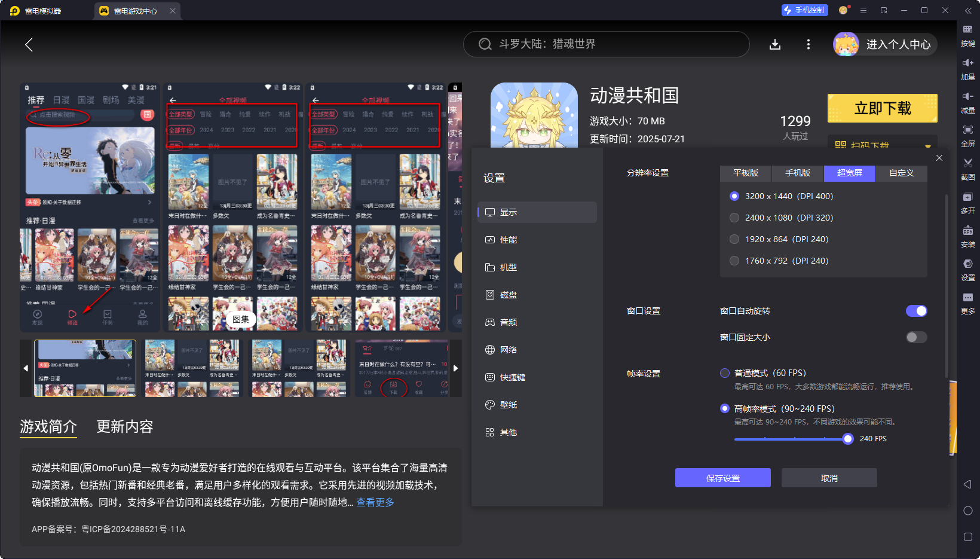980x559 pixels.
Task: Click 查看更多 link in description
Action: (x=375, y=502)
